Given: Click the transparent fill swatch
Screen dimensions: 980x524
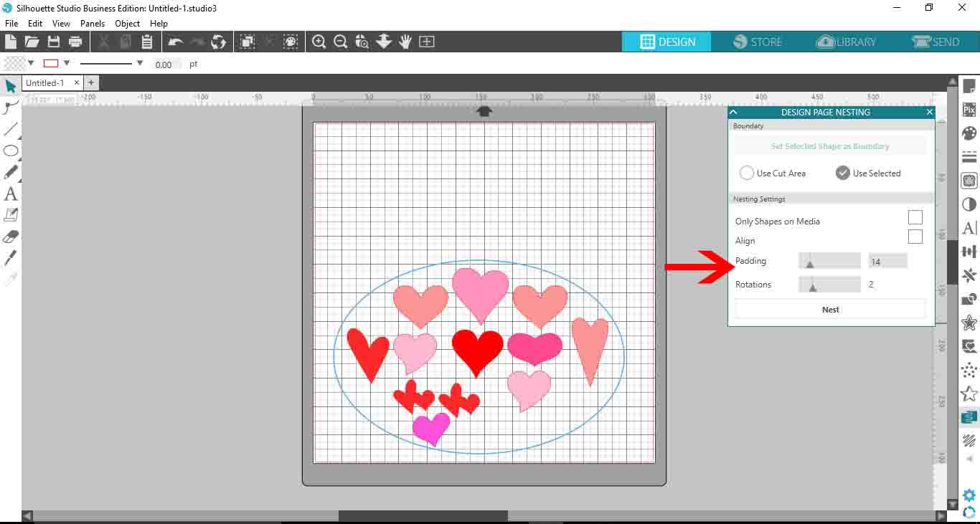Looking at the screenshot, I should [14, 63].
